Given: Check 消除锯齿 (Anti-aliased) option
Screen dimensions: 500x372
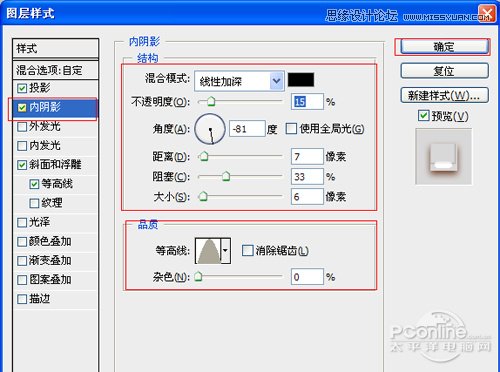Looking at the screenshot, I should point(247,250).
